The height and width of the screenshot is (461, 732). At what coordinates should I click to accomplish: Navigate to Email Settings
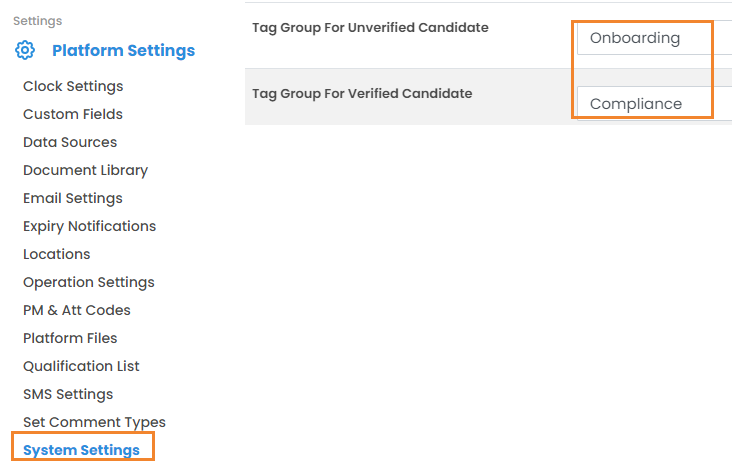click(73, 198)
